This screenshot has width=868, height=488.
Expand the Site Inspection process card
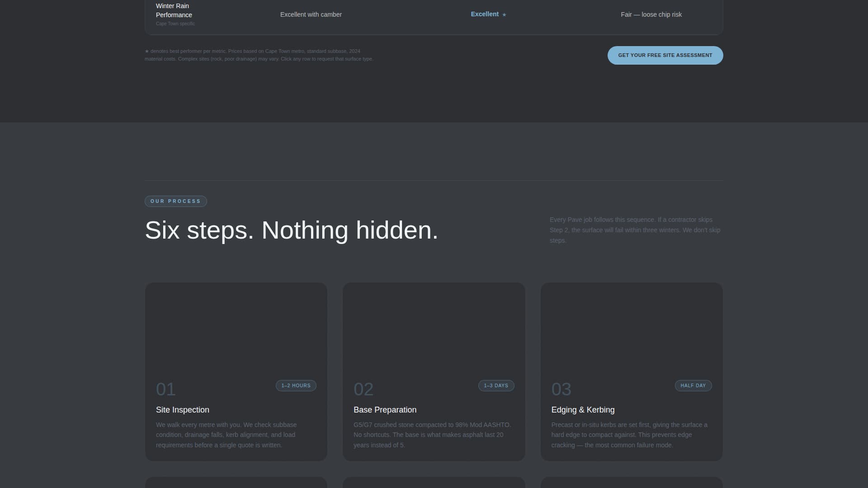point(236,371)
